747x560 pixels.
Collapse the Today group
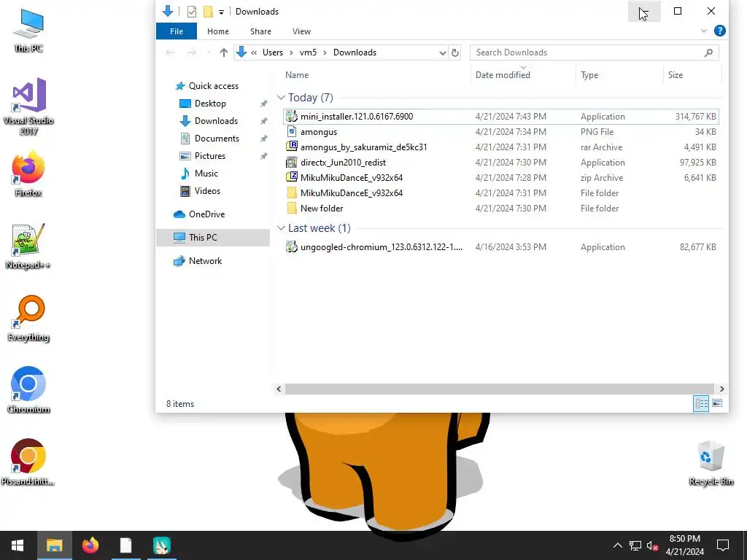tap(281, 98)
